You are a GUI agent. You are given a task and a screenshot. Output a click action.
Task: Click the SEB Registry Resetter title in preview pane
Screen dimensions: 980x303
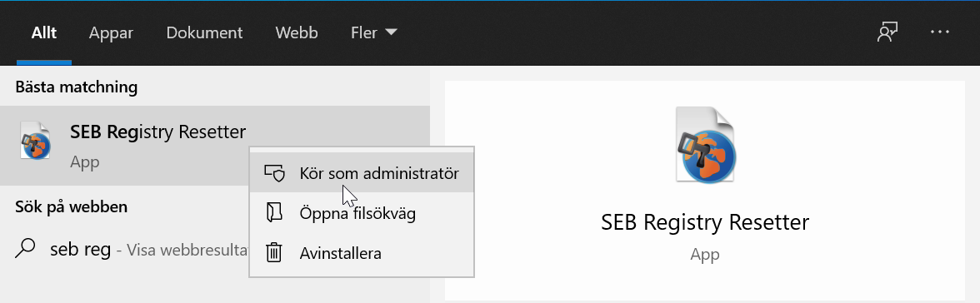[705, 222]
